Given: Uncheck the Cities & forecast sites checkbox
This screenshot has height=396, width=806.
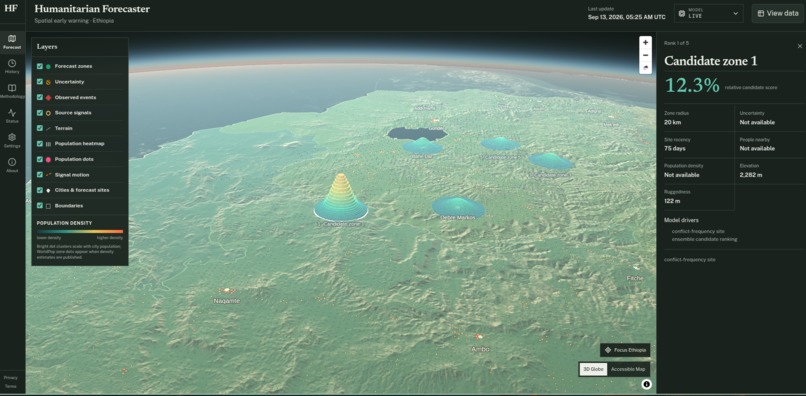Looking at the screenshot, I should click(40, 190).
